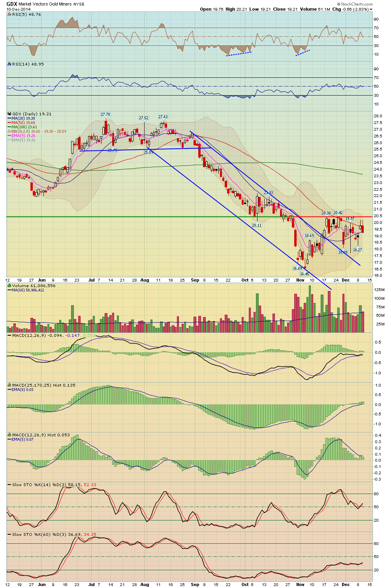The image size is (391, 588).
Task: Select the Open 19.76 value
Action: click(212, 9)
